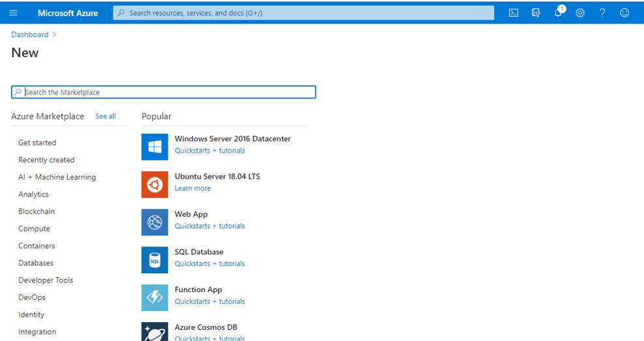Select the Blockchain category
The width and height of the screenshot is (644, 341).
pos(37,211)
